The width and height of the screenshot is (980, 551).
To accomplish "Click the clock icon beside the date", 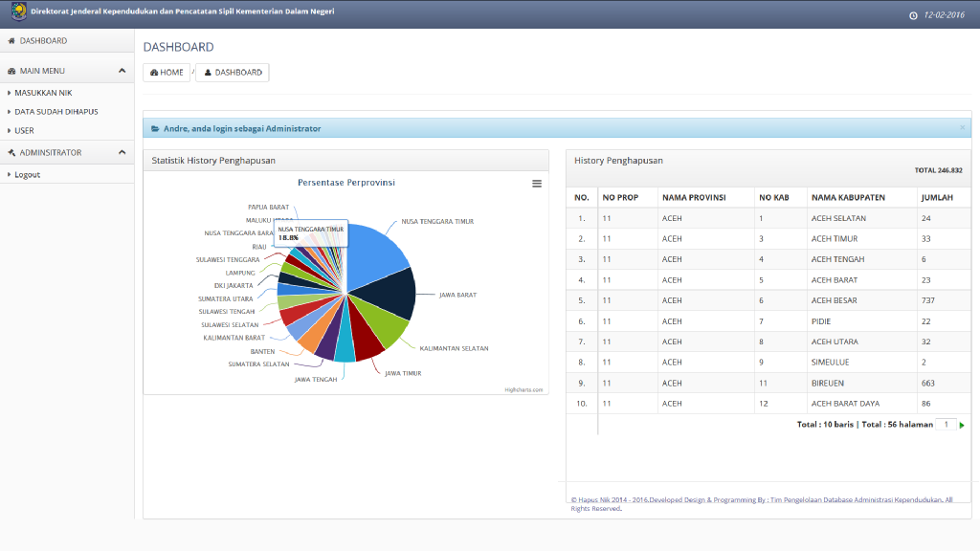I will point(913,15).
